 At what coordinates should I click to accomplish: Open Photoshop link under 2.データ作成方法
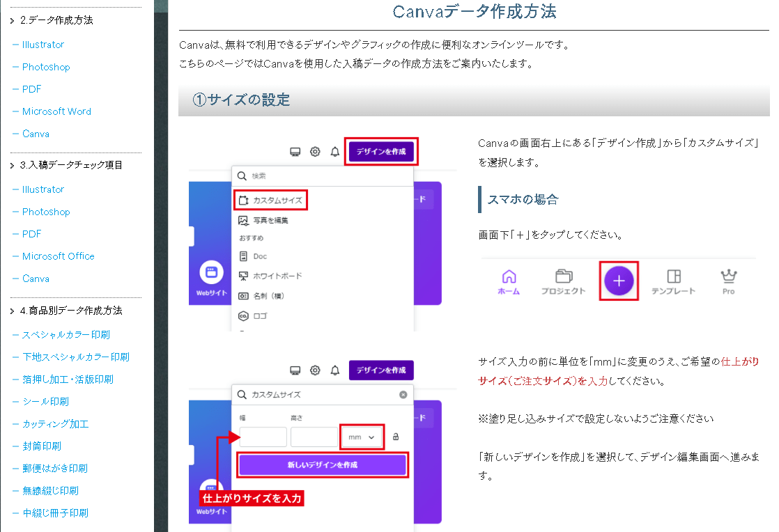point(46,67)
